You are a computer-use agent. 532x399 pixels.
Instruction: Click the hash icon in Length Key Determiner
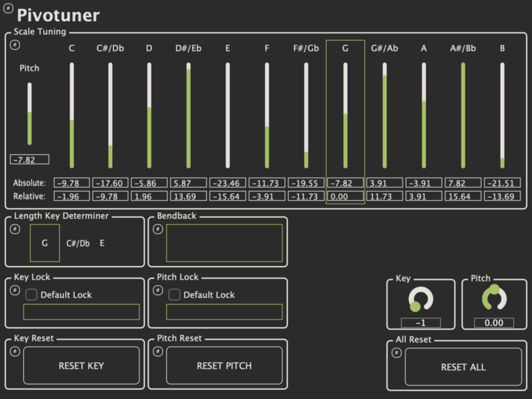coord(15,229)
